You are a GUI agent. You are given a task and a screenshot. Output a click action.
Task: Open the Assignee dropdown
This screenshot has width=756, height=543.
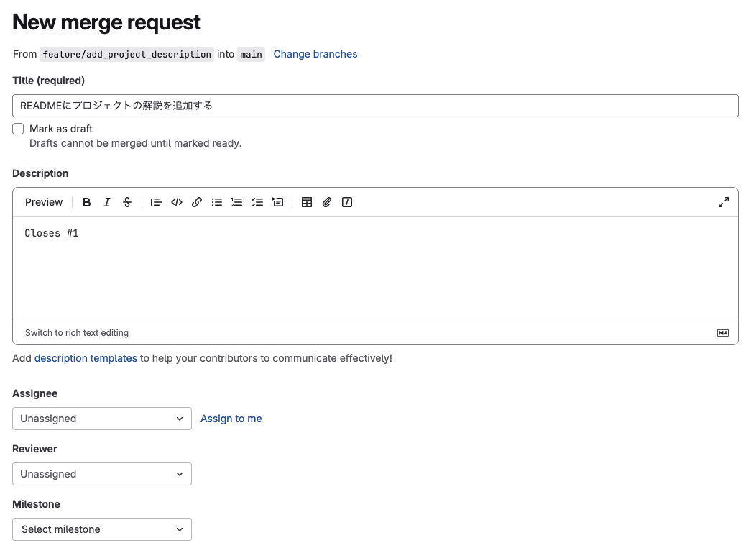pos(102,419)
